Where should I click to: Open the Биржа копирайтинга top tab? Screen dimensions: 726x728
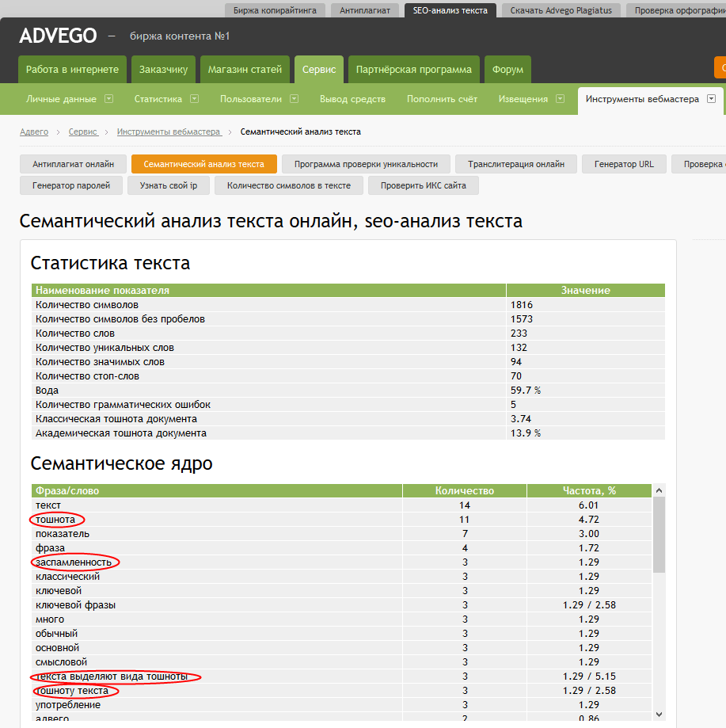[275, 10]
